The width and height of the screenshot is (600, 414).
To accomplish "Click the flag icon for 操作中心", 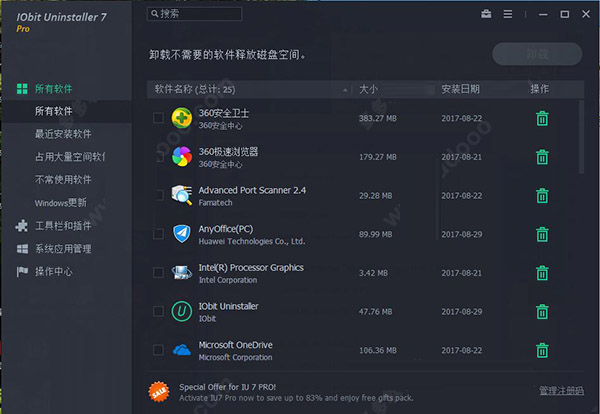I will [22, 272].
